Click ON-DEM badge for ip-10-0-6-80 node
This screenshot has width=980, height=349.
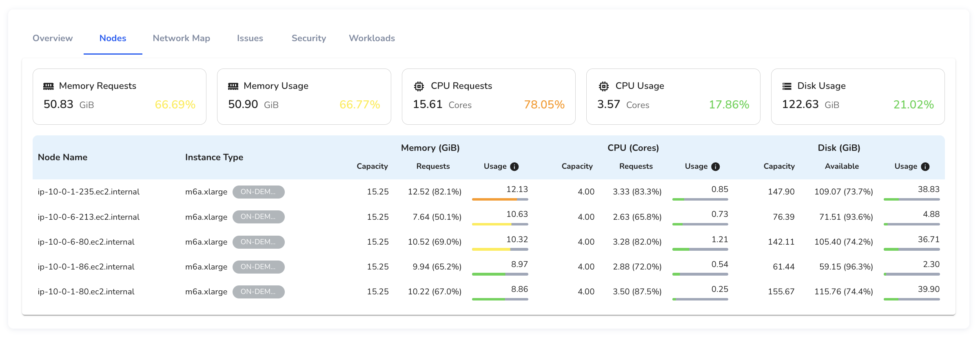[258, 242]
